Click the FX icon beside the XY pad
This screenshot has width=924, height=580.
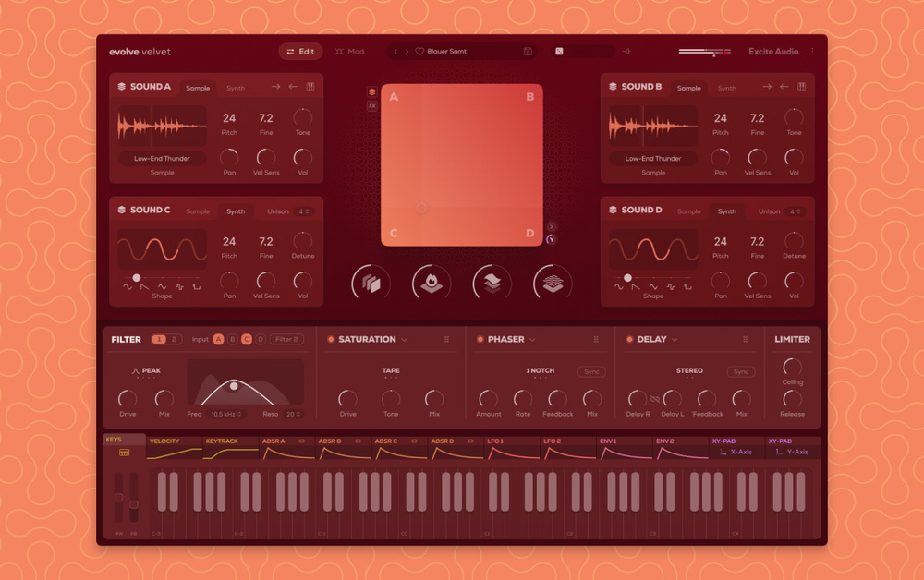pyautogui.click(x=372, y=106)
